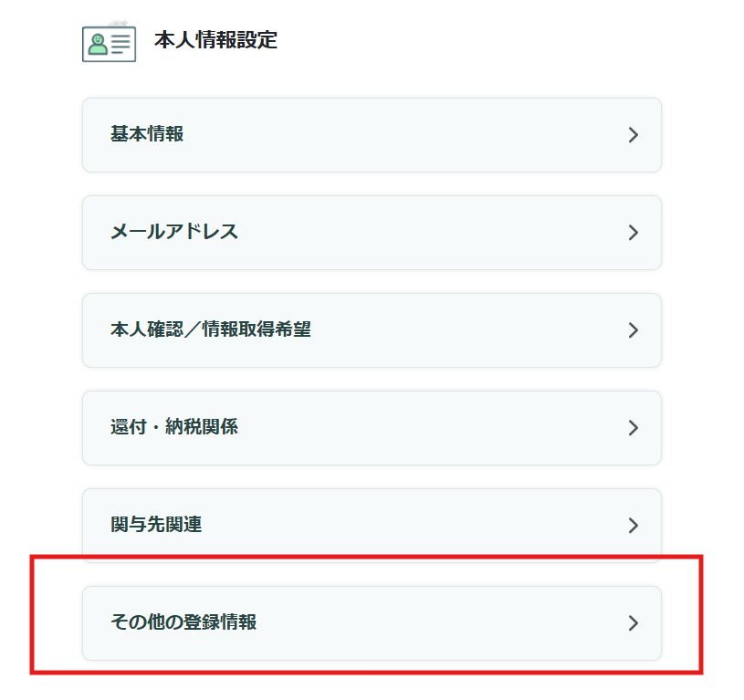Click the right arrow on 関与先関連

coord(634,526)
